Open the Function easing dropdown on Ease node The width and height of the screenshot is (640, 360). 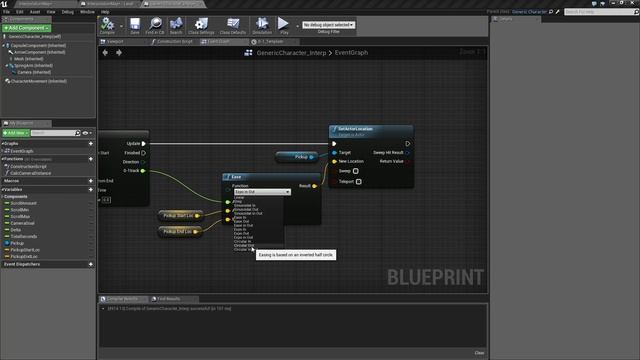[x=262, y=192]
